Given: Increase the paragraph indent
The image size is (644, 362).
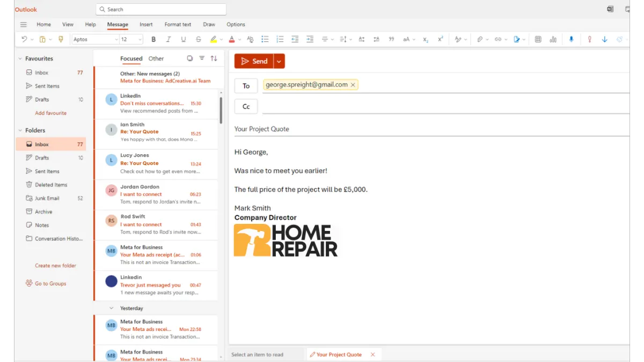Looking at the screenshot, I should click(x=310, y=39).
